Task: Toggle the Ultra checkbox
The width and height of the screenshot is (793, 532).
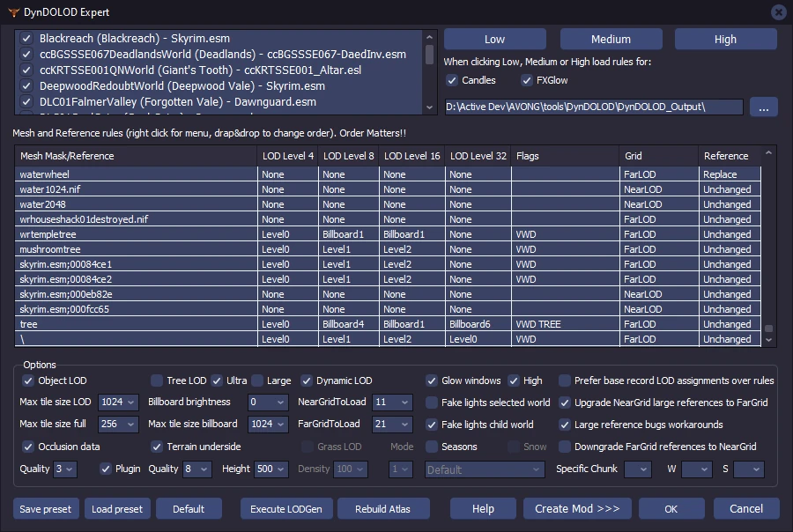Action: [x=217, y=381]
